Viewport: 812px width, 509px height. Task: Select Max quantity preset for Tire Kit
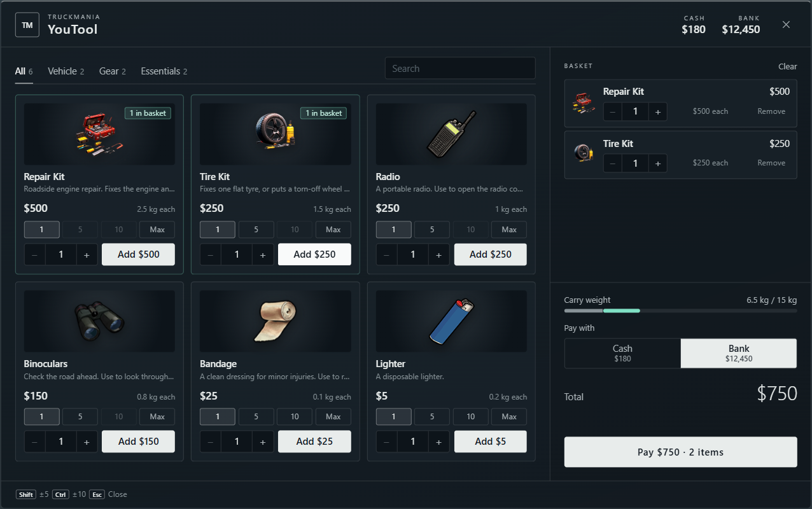(333, 230)
